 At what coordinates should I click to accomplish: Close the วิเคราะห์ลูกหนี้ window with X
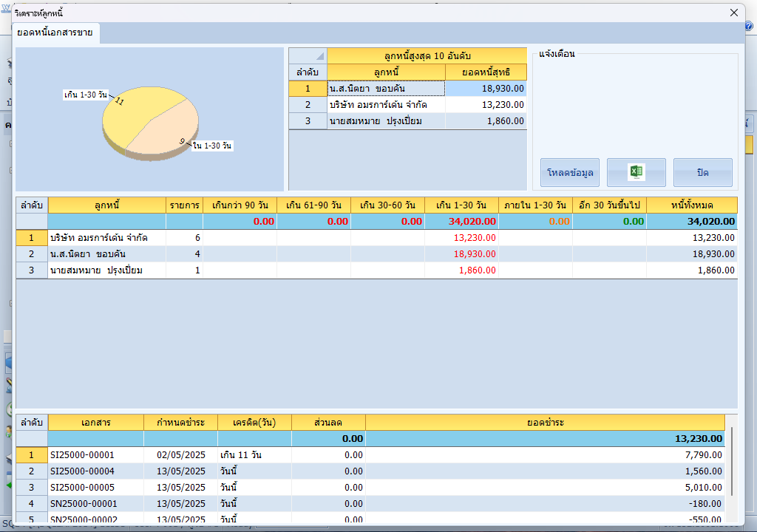point(733,13)
